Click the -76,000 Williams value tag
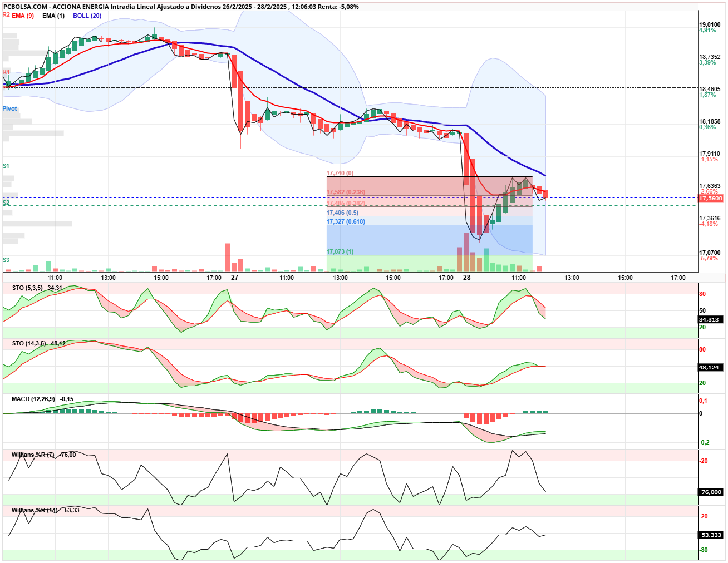The image size is (728, 563). [710, 492]
